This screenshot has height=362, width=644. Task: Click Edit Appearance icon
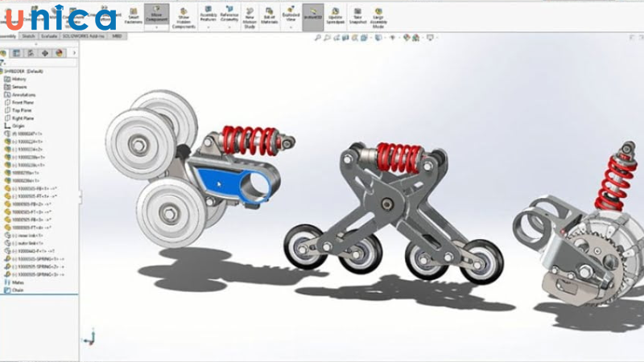(407, 38)
